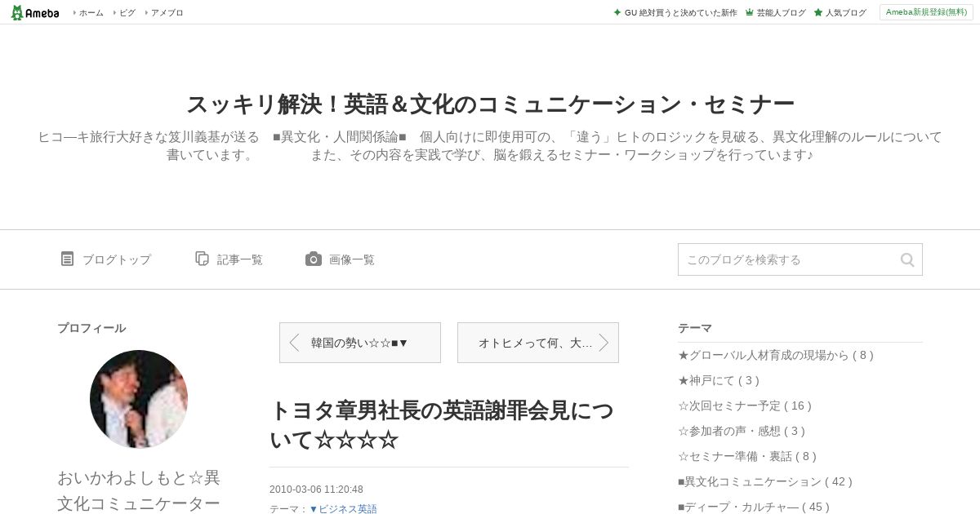Click the right chevron on next-post button
Screen dimensions: 980x514
604,343
